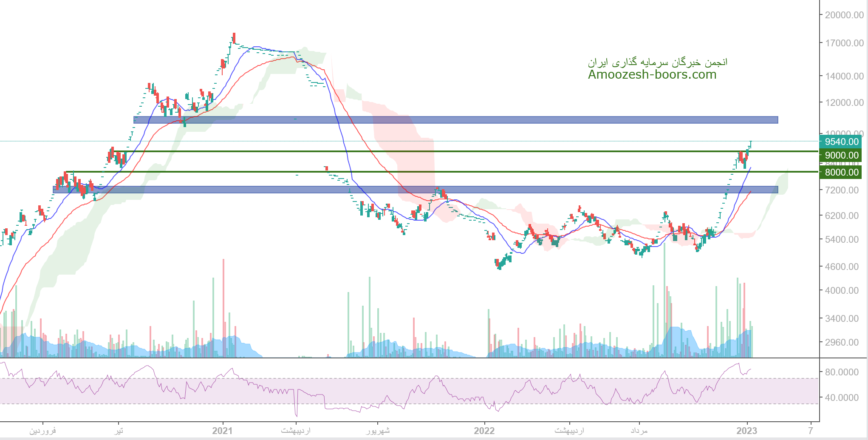Click the 20000.00 price axis tick
This screenshot has width=868, height=440.
pos(844,15)
